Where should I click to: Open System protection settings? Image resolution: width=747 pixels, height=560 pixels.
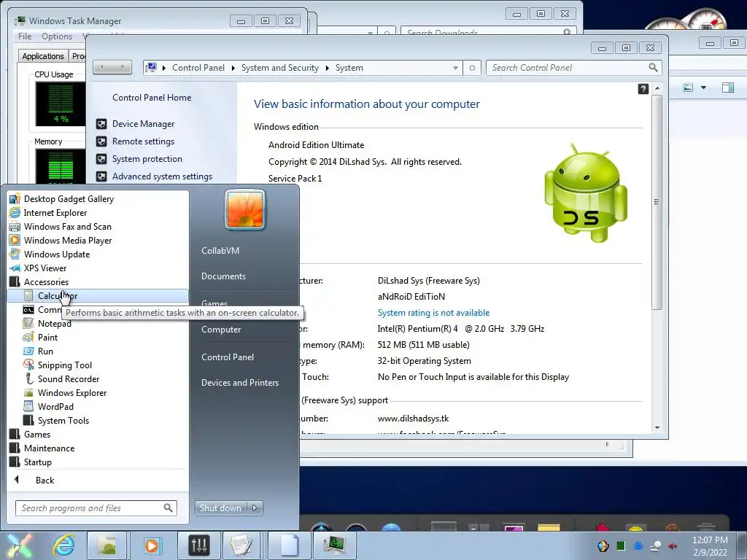coord(147,159)
